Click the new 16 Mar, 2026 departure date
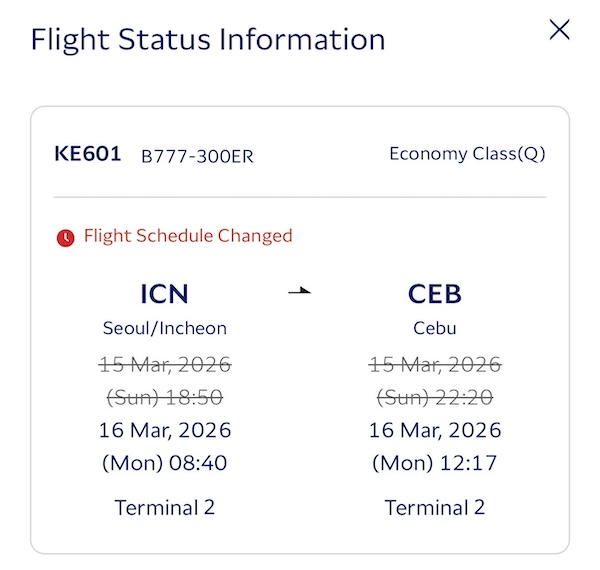Viewport: 600px width, 570px height. [x=165, y=431]
